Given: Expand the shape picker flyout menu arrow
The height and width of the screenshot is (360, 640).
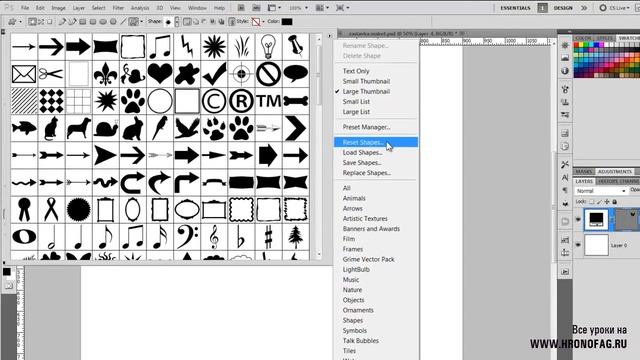Looking at the screenshot, I should pos(329,36).
